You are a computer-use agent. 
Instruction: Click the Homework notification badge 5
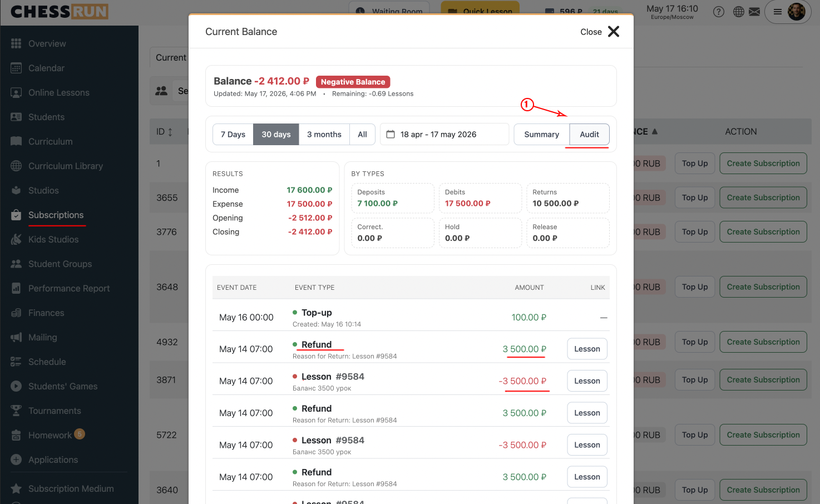[80, 434]
